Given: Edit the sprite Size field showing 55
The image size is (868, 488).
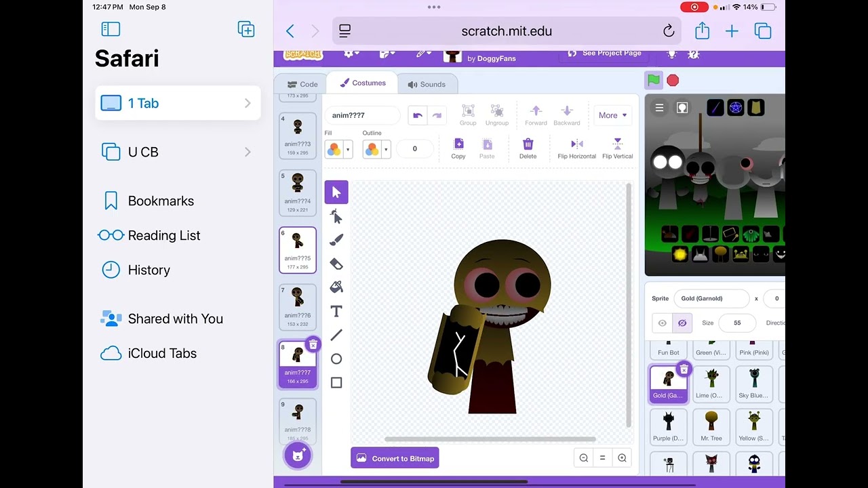Looking at the screenshot, I should point(737,323).
